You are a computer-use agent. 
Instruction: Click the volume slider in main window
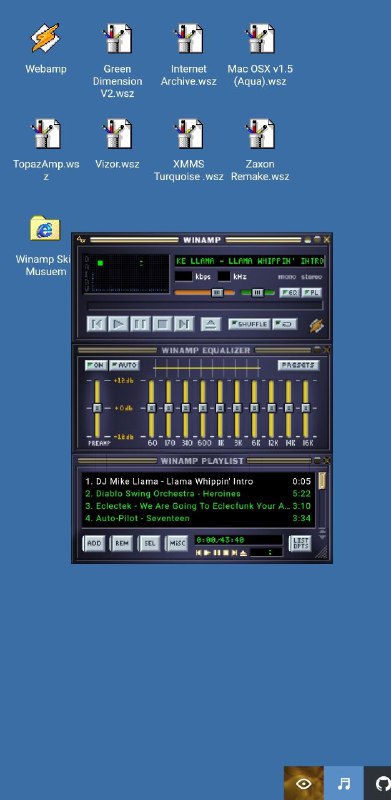(x=205, y=293)
